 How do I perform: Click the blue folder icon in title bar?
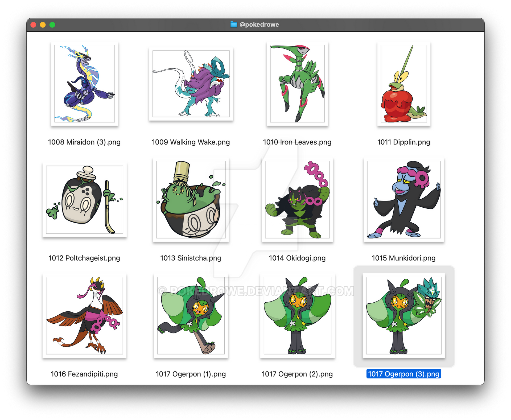pos(234,24)
